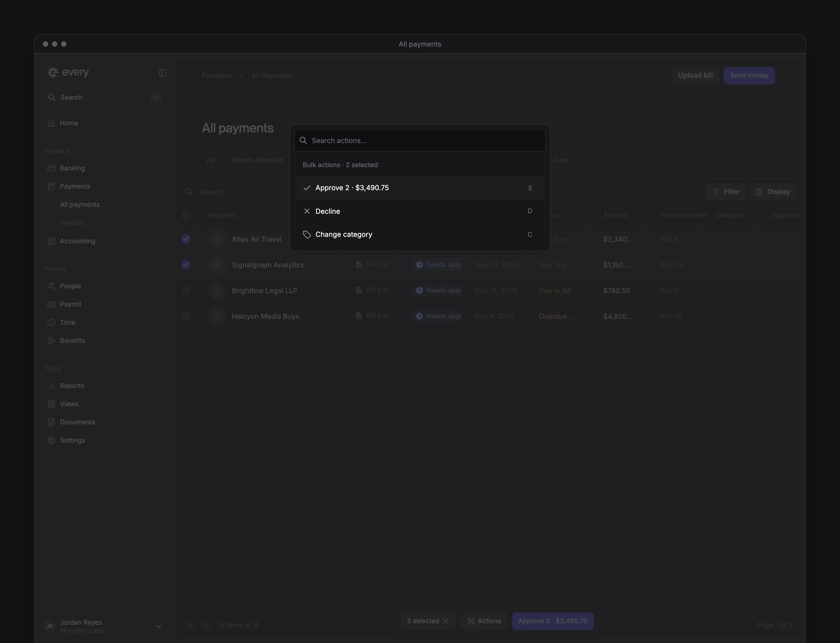Screen dimensions: 840x643
Task: Open the Views grid icon
Action: click(51, 404)
